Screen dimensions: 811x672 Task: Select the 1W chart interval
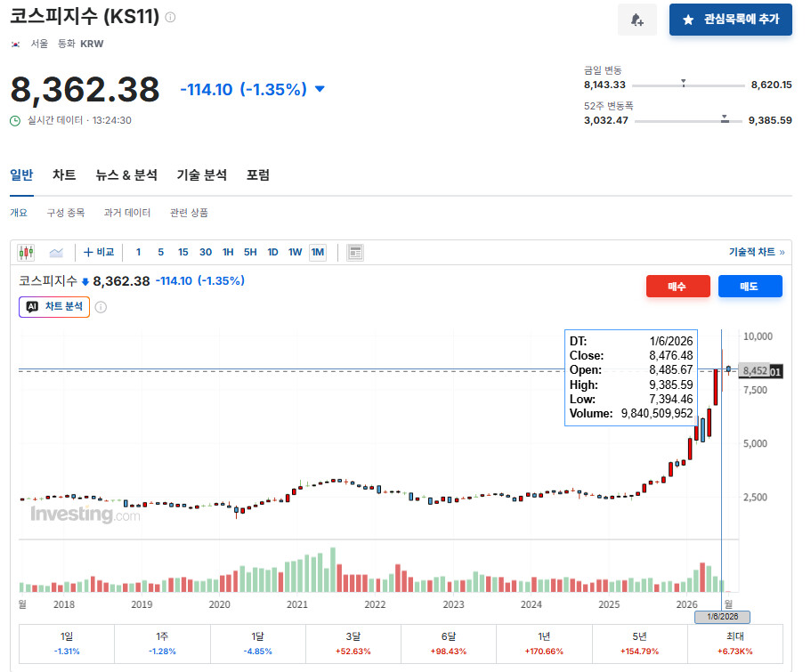(295, 253)
